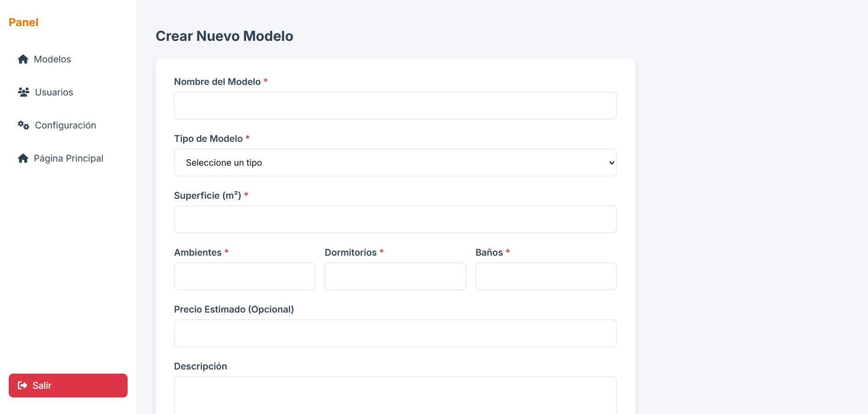Screen dimensions: 868x414
Task: Navigate to Página Principal
Action: [68, 158]
